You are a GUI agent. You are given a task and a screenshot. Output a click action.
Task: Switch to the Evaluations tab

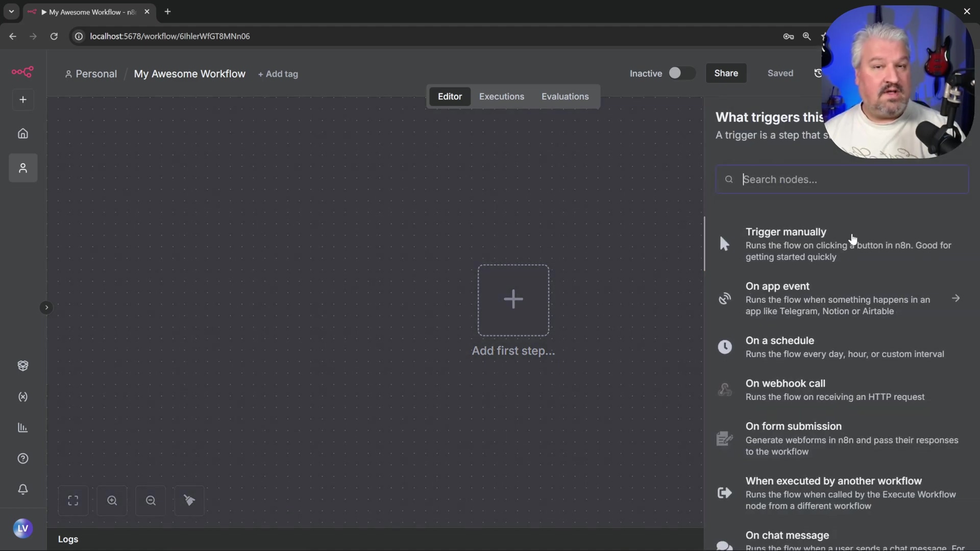[565, 96]
